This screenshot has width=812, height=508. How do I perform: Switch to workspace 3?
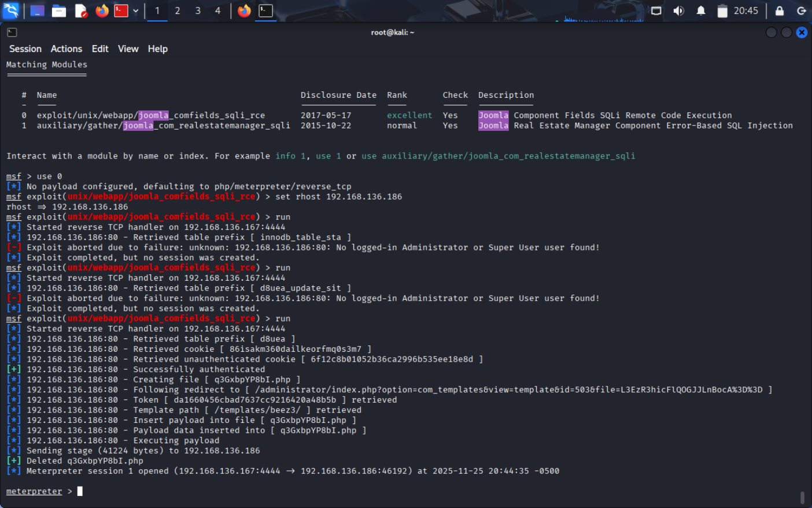198,10
